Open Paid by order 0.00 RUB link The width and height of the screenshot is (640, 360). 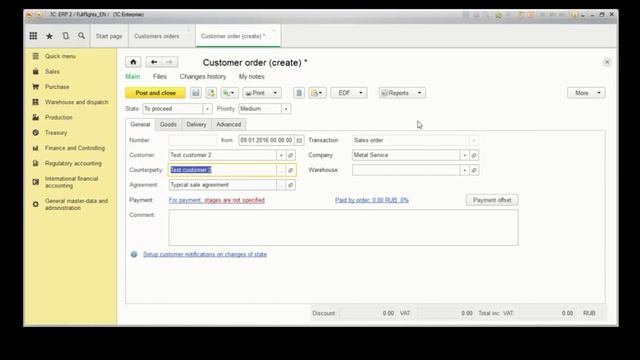(x=372, y=200)
